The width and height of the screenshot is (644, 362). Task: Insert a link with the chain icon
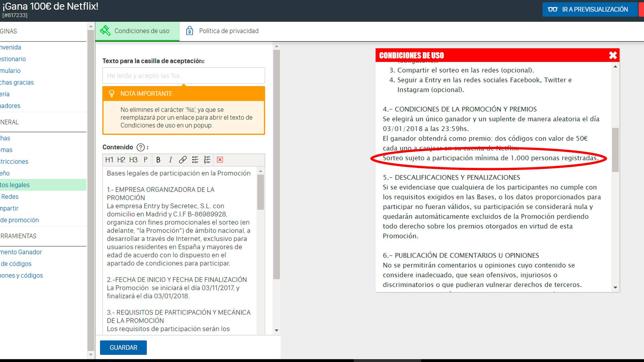pos(182,160)
